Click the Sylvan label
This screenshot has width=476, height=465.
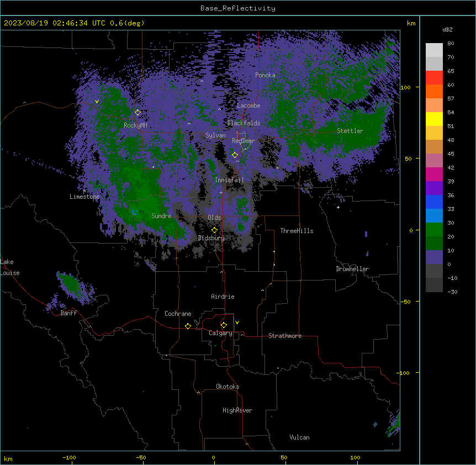215,135
